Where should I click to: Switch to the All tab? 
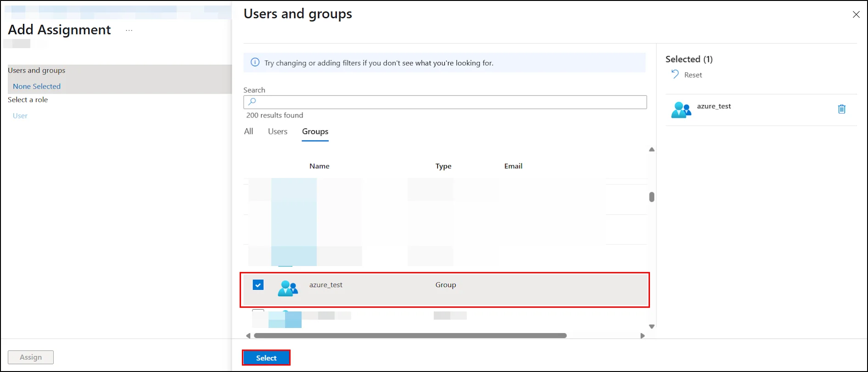tap(248, 132)
